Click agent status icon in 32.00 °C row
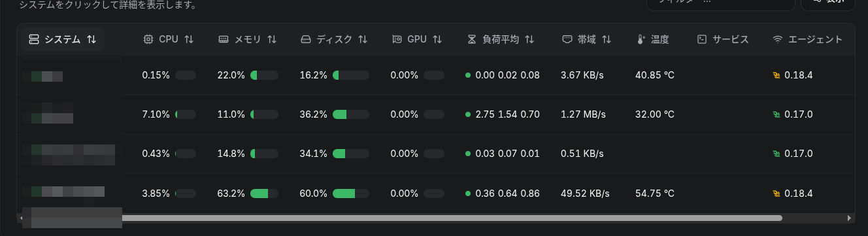Viewport: 868px width, 236px height. pyautogui.click(x=776, y=114)
